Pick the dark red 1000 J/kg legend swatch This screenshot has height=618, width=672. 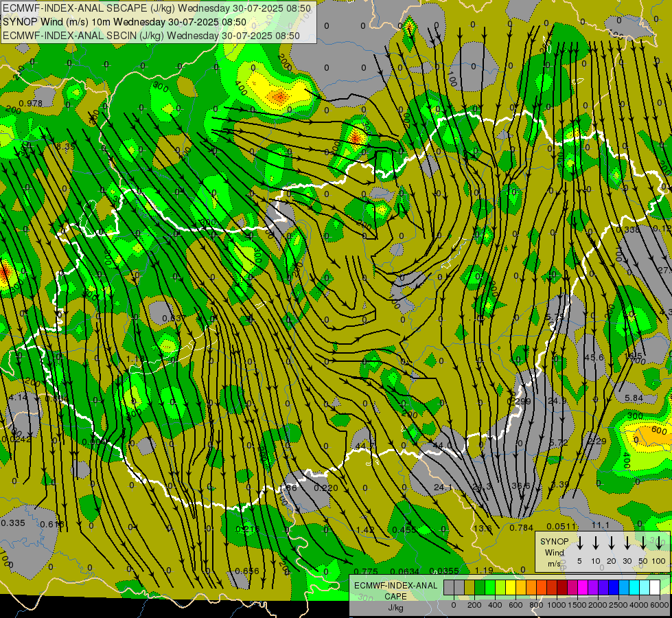pyautogui.click(x=562, y=587)
